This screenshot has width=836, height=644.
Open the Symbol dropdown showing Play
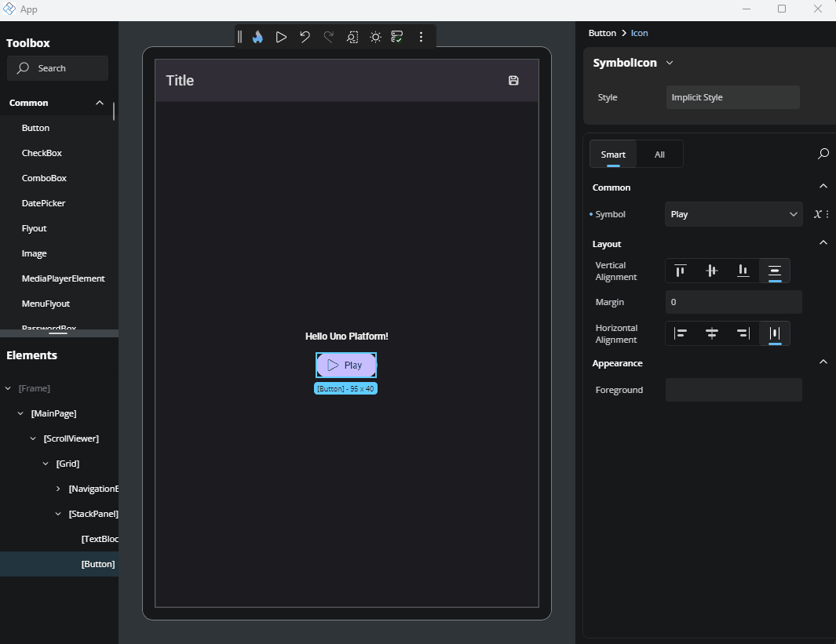pos(733,213)
